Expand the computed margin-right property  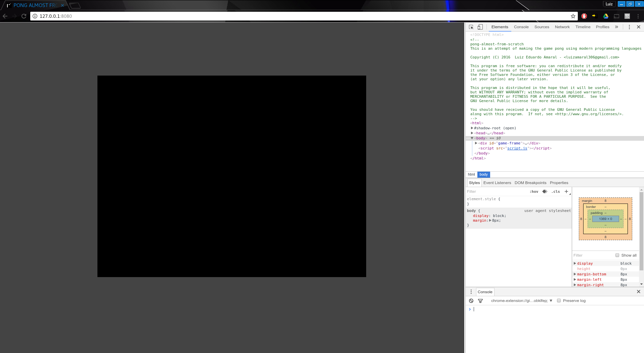[x=575, y=285]
